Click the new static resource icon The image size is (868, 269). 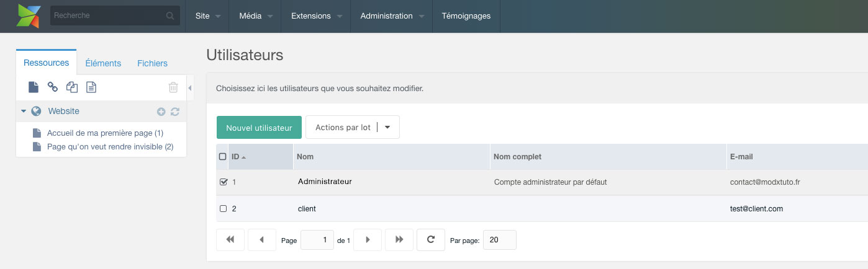[x=91, y=87]
